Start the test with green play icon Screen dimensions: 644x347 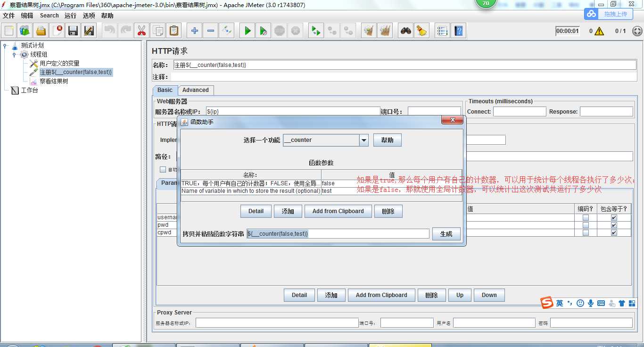247,31
